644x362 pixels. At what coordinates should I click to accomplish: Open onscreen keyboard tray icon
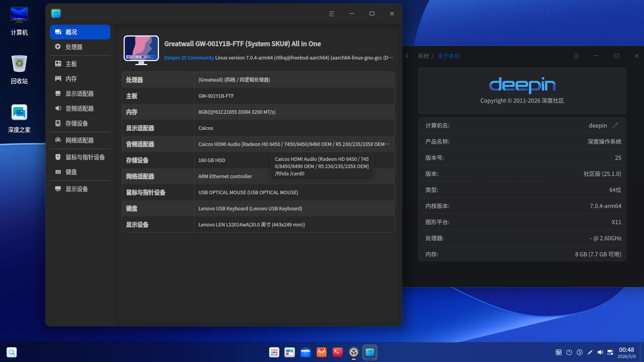(x=559, y=352)
